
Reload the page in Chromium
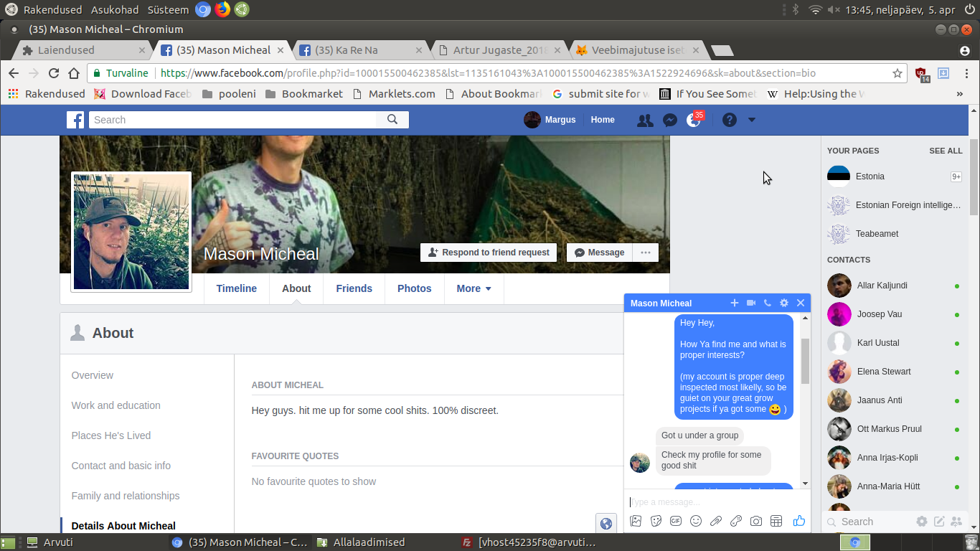(54, 73)
